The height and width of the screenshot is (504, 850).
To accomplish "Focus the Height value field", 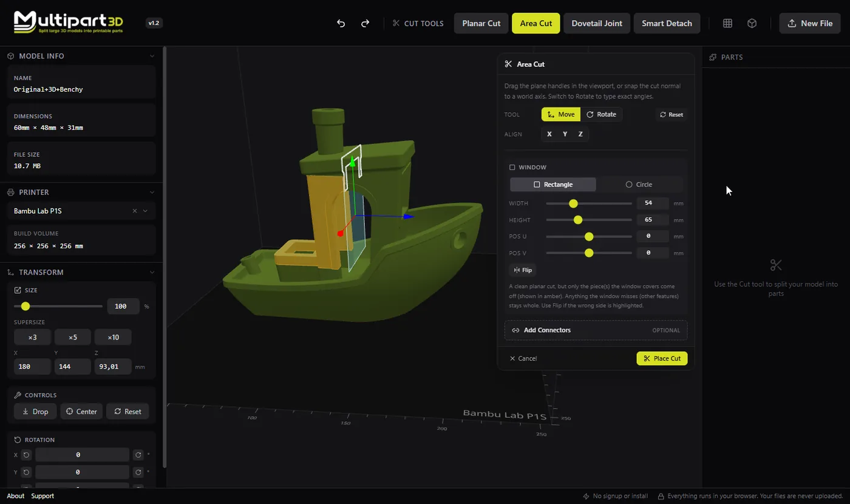I will click(653, 220).
